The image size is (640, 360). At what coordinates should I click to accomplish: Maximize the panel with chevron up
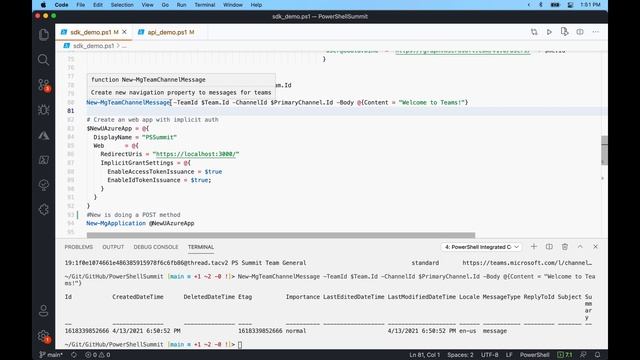tap(580, 247)
